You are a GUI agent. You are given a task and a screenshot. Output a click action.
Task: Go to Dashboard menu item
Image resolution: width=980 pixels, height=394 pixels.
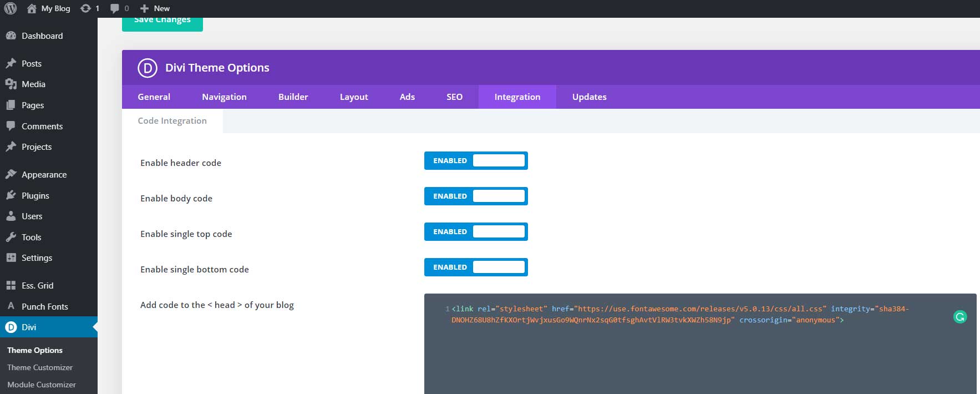point(49,36)
